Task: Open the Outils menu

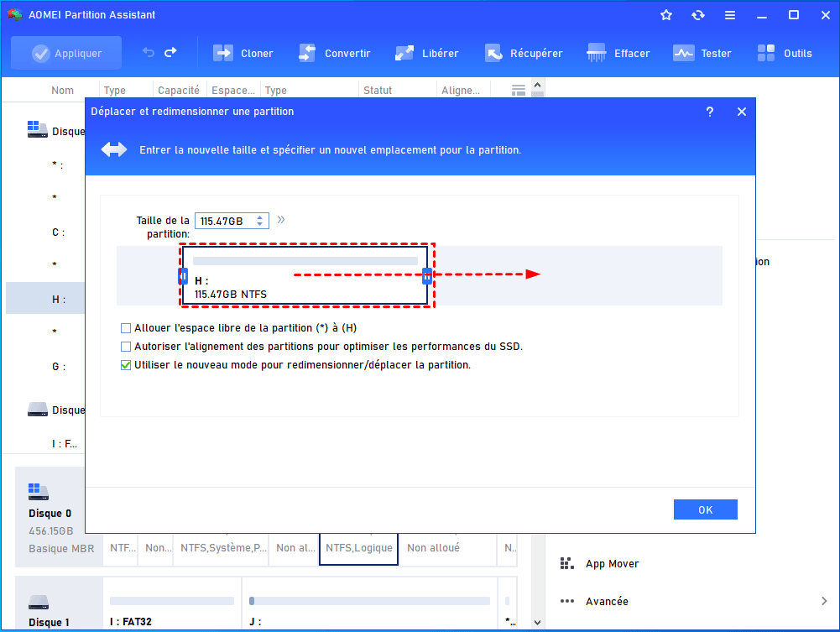Action: [785, 53]
